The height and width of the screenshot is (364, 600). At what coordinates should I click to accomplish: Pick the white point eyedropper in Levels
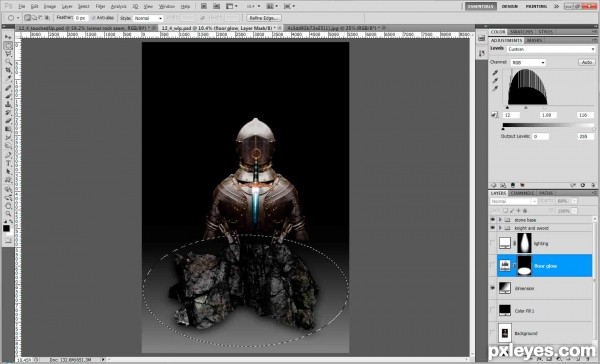point(496,88)
